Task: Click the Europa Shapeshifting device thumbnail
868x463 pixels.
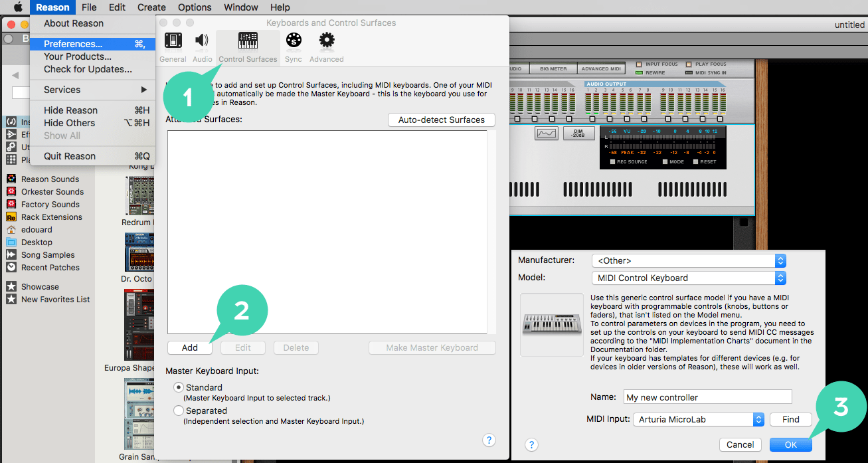Action: tap(139, 324)
